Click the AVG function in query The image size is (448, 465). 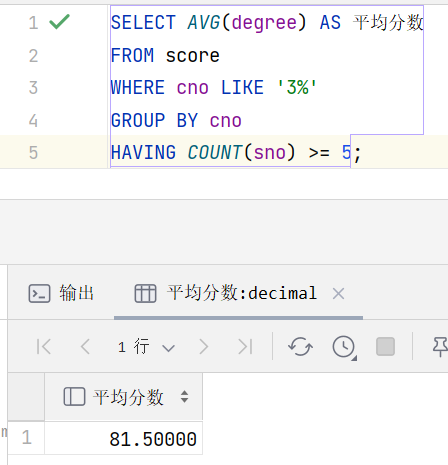click(x=204, y=23)
